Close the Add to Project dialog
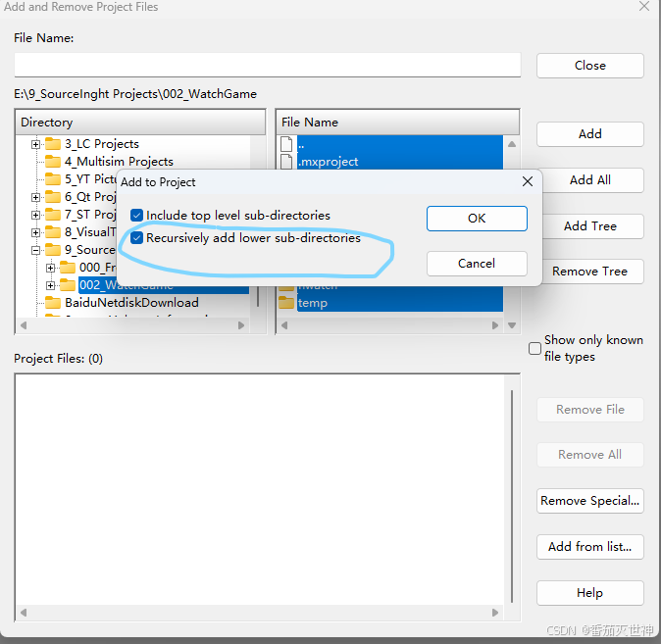The height and width of the screenshot is (644, 661). click(x=528, y=181)
